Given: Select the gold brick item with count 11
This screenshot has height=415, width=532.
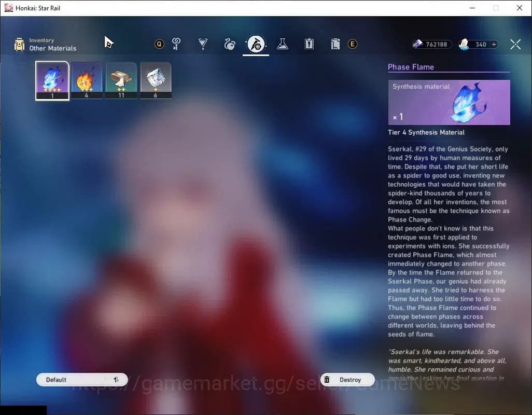Looking at the screenshot, I should tap(121, 80).
